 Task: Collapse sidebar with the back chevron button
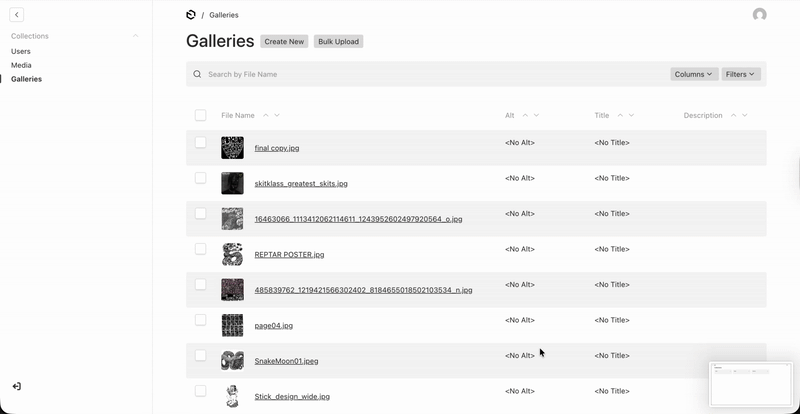click(x=17, y=15)
